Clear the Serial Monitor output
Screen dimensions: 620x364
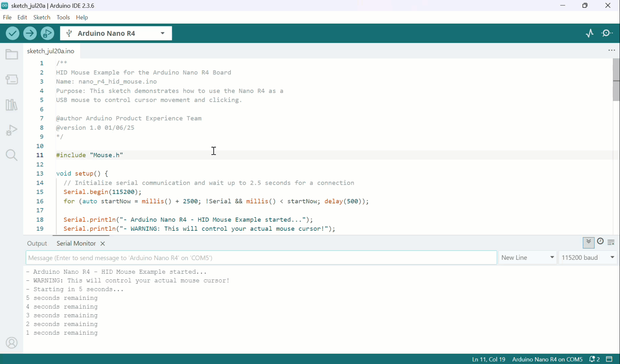[611, 242]
